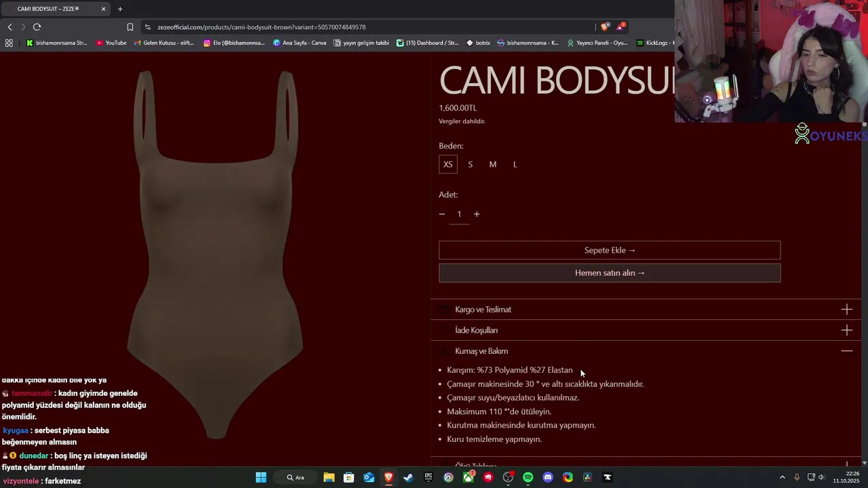Select size XS

(x=448, y=164)
